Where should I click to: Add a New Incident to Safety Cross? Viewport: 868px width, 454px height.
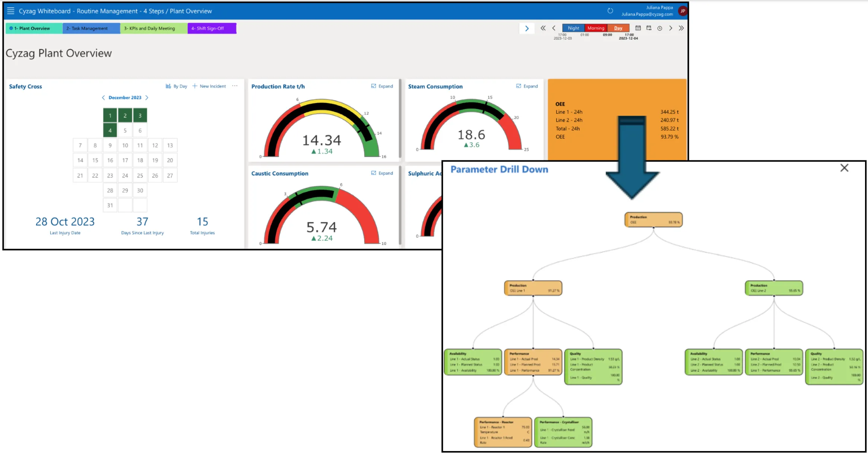(209, 86)
